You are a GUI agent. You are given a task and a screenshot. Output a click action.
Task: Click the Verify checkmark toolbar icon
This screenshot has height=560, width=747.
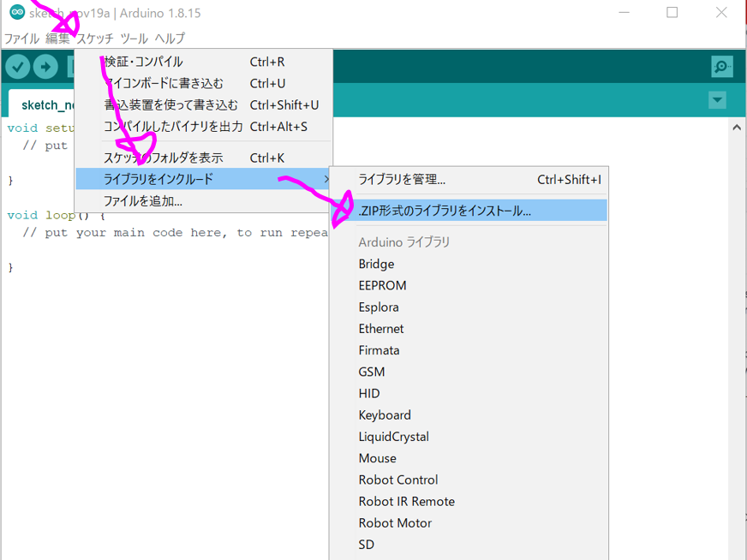[x=18, y=67]
